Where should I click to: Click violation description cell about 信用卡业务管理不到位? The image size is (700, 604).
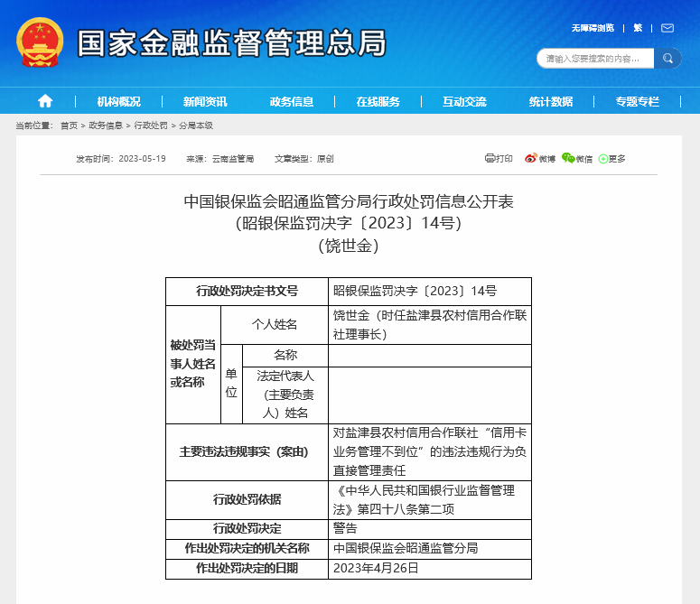[430, 452]
